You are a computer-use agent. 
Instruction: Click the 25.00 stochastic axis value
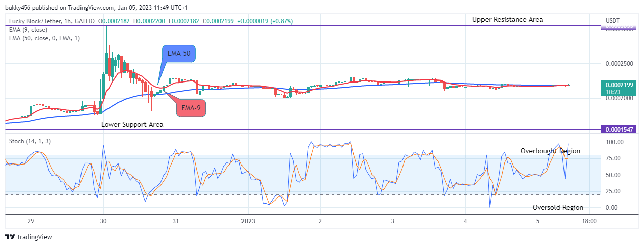pyautogui.click(x=614, y=191)
